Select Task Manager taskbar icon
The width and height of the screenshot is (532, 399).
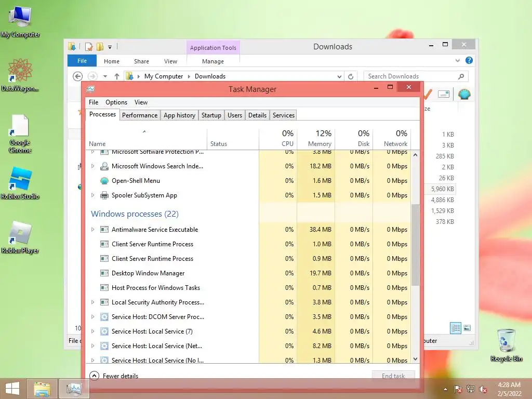(x=74, y=389)
